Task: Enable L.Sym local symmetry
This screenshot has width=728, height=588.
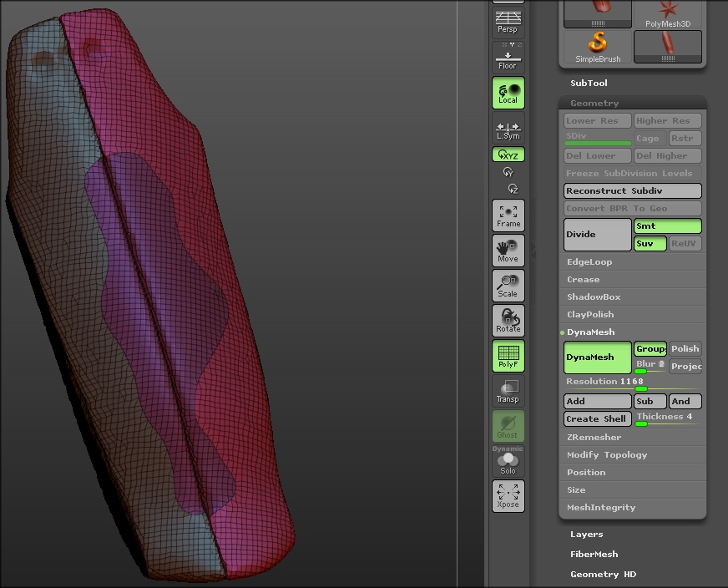Action: click(508, 128)
